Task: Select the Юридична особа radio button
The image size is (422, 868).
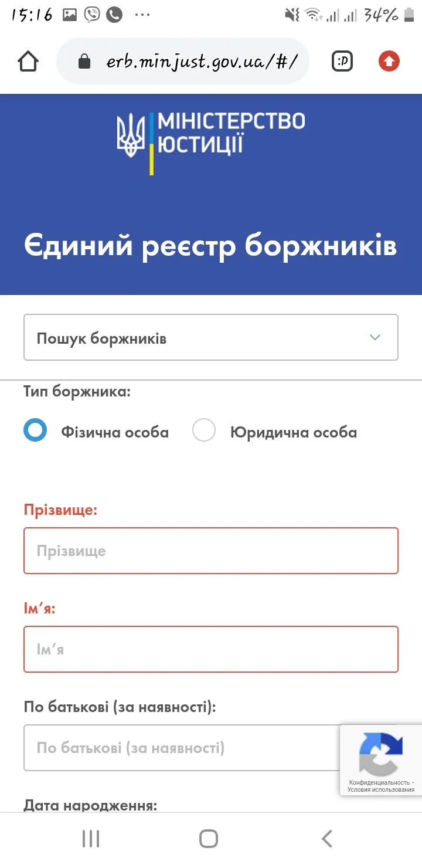Action: tap(204, 430)
